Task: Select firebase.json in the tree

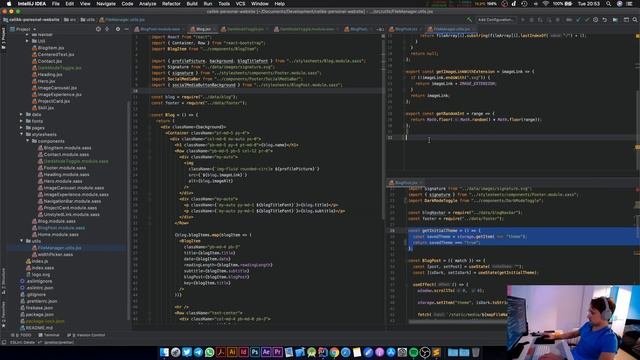Action: click(36, 308)
